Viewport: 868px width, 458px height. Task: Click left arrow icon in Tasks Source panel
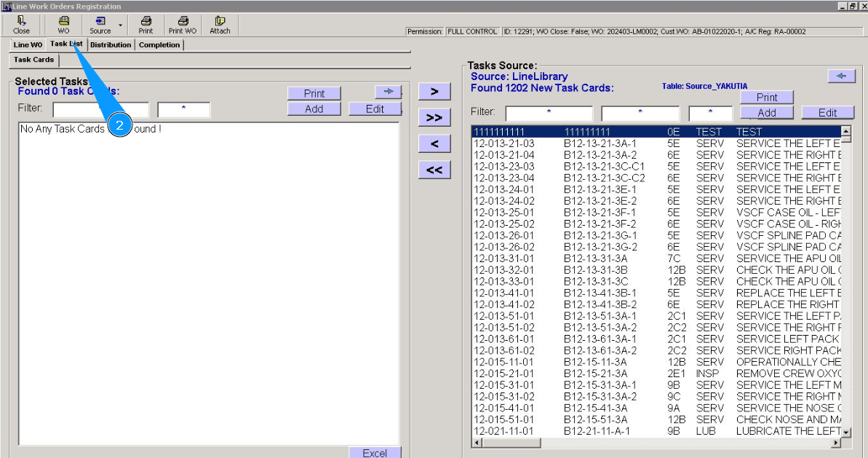click(841, 76)
